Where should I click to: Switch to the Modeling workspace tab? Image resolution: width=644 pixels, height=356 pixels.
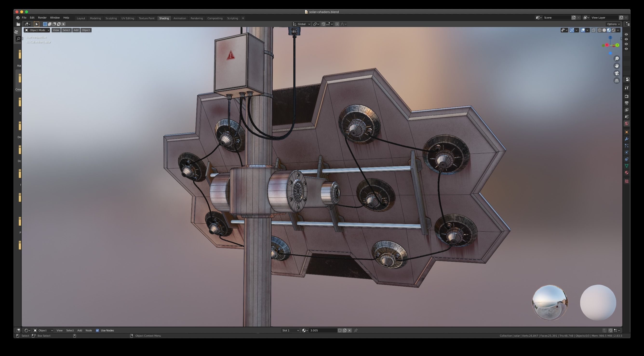point(95,18)
